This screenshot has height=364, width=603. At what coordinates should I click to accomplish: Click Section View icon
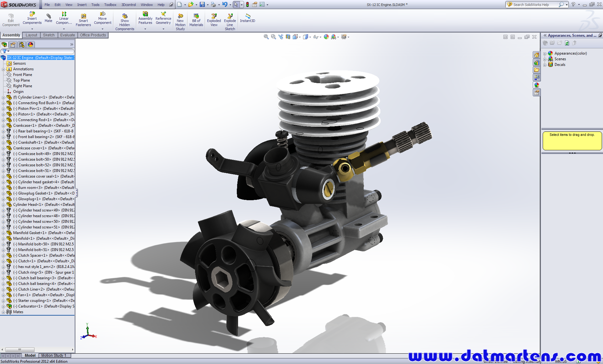(x=288, y=37)
